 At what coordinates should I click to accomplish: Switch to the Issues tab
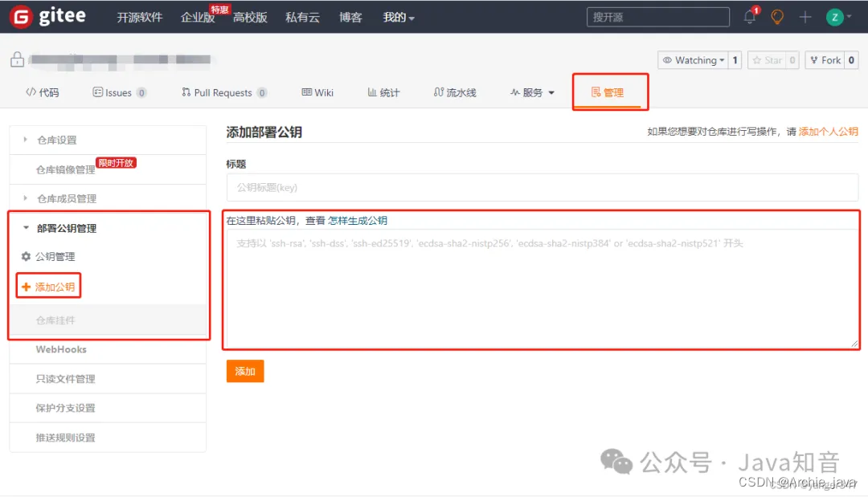(119, 92)
